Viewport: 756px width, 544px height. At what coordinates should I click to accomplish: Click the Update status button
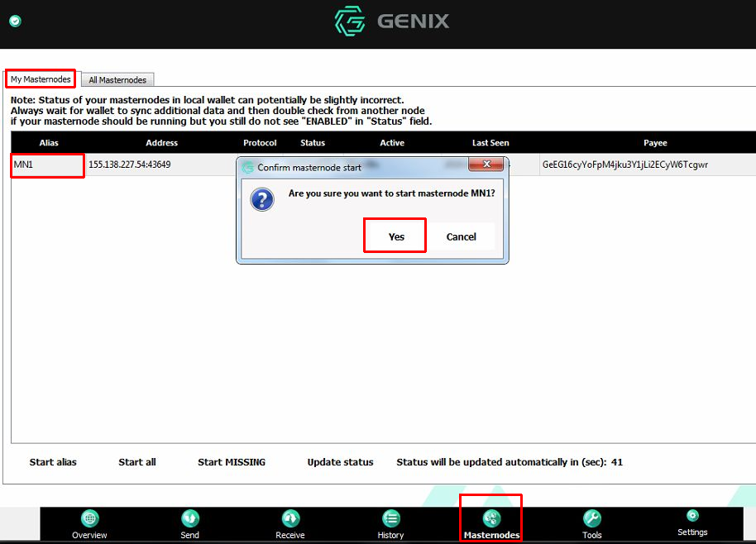point(341,462)
